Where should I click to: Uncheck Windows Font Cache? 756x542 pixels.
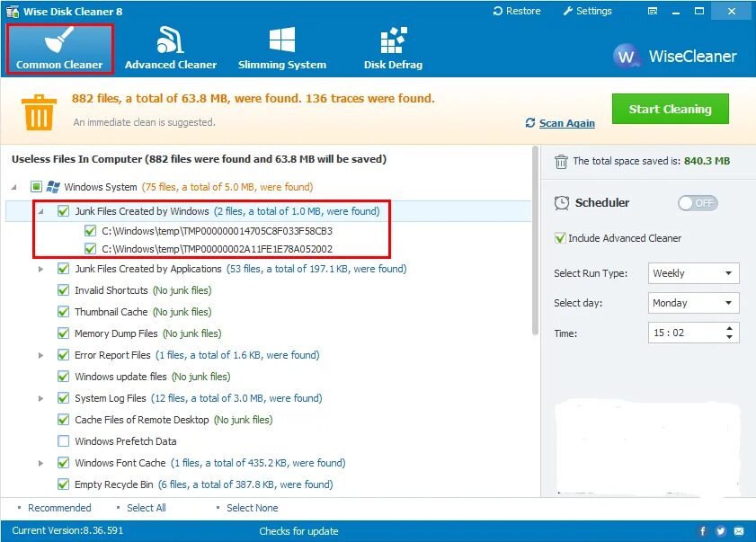coord(63,462)
